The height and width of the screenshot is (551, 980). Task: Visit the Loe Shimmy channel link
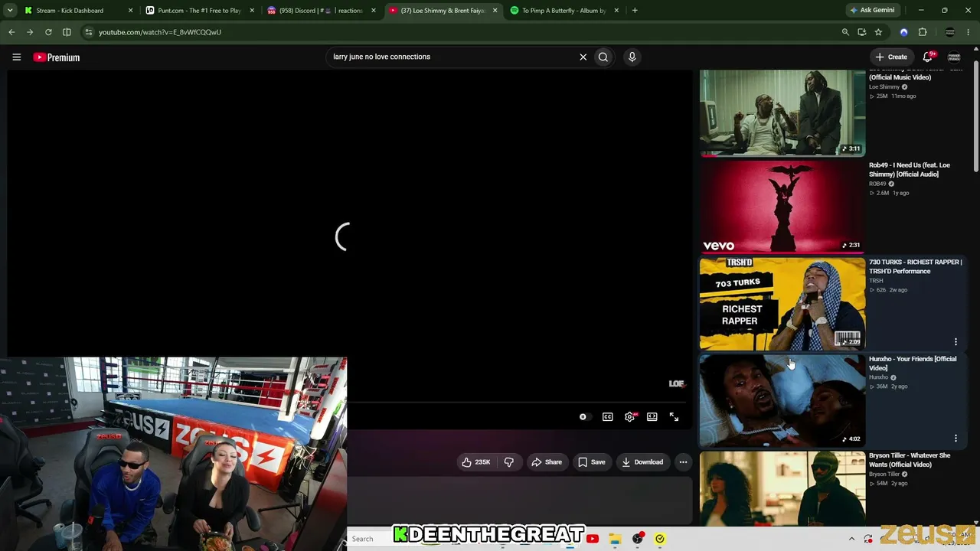pos(884,87)
